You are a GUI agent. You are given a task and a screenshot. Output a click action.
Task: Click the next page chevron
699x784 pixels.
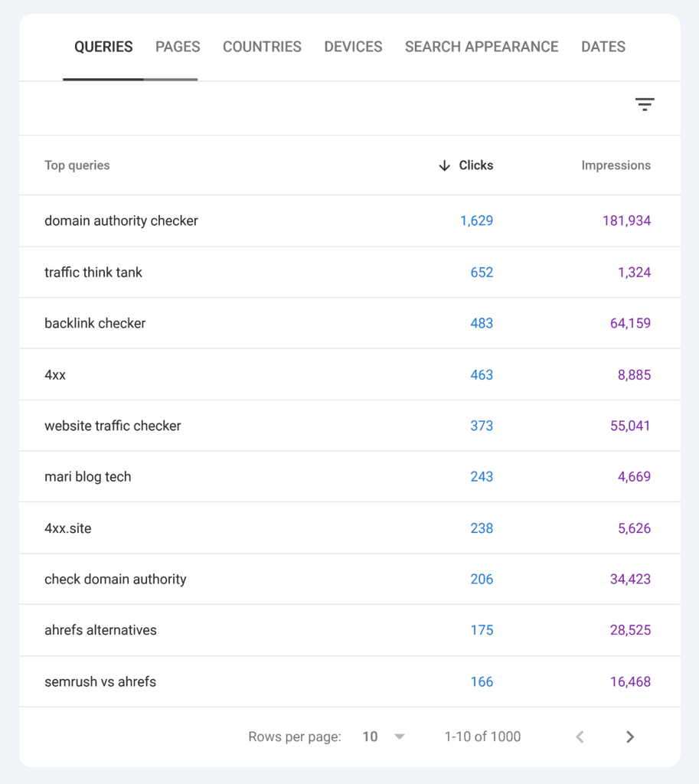[629, 737]
